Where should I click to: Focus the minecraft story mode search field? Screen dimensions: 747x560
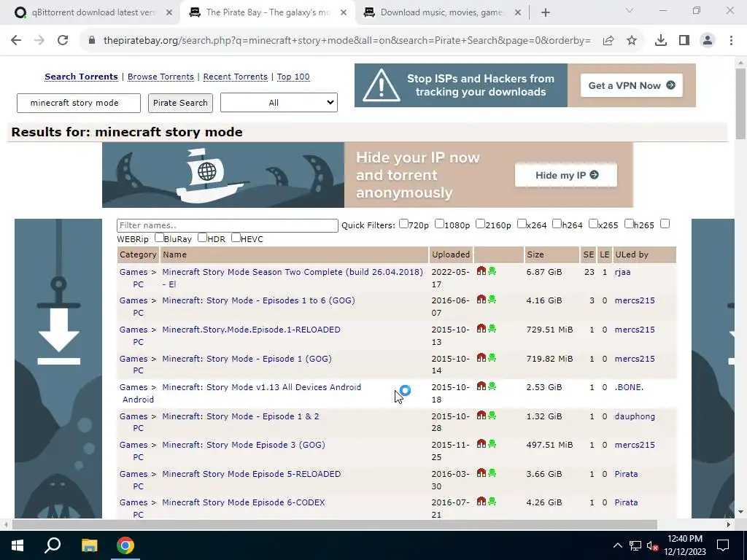79,103
